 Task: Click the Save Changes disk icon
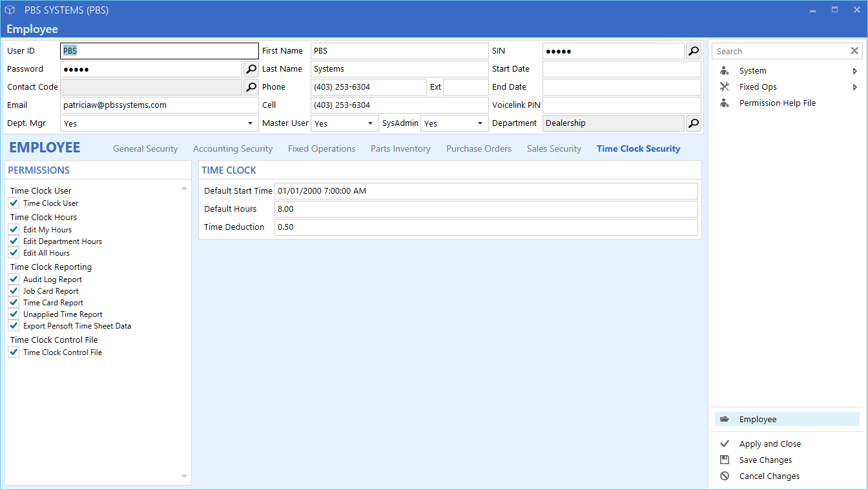(x=725, y=460)
